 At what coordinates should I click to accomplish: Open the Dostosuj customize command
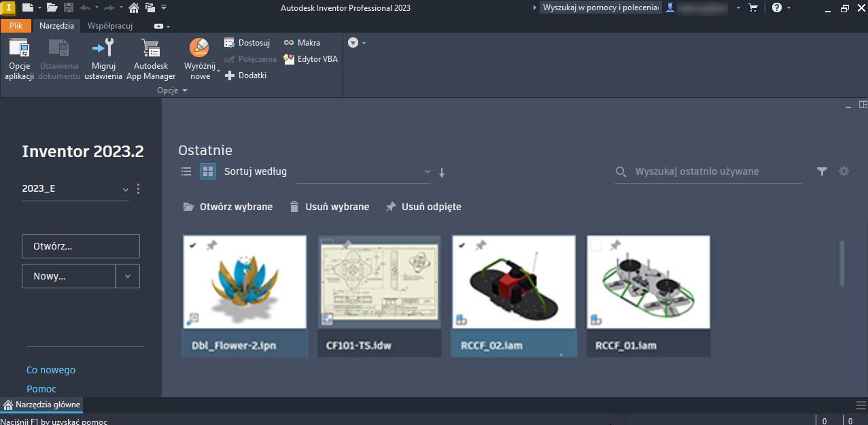tap(247, 43)
